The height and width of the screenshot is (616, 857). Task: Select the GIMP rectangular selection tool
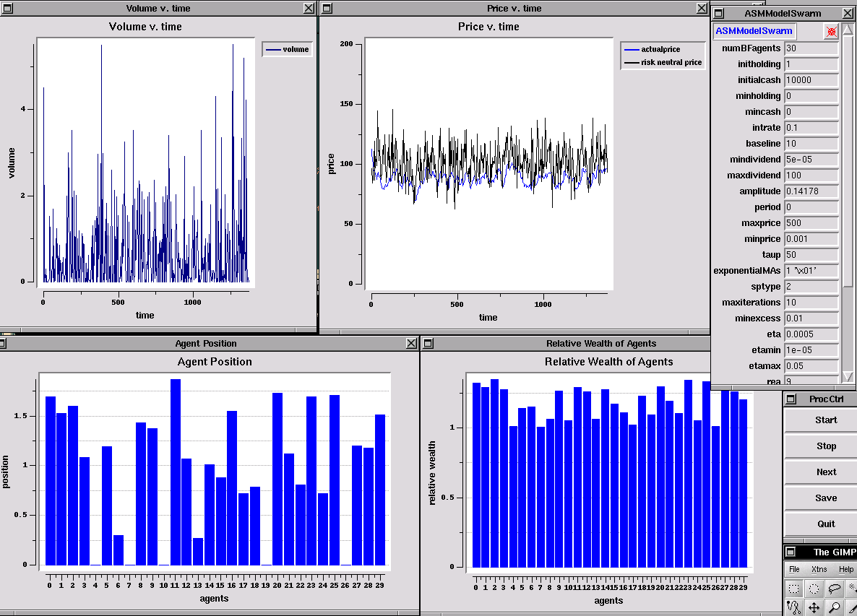tap(793, 589)
